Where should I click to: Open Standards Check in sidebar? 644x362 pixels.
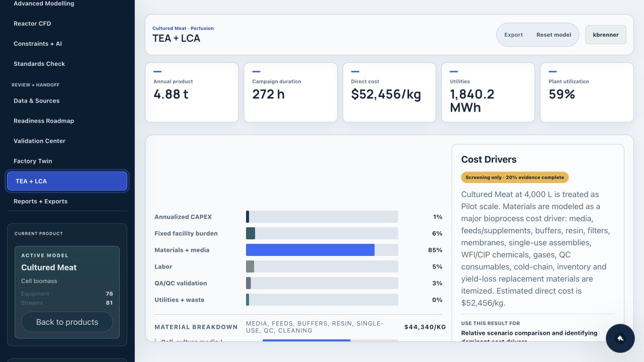67,64
